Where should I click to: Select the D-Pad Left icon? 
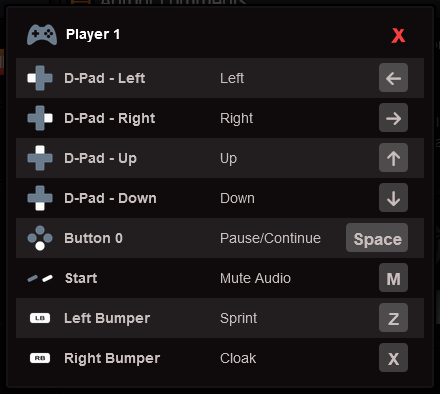point(40,78)
